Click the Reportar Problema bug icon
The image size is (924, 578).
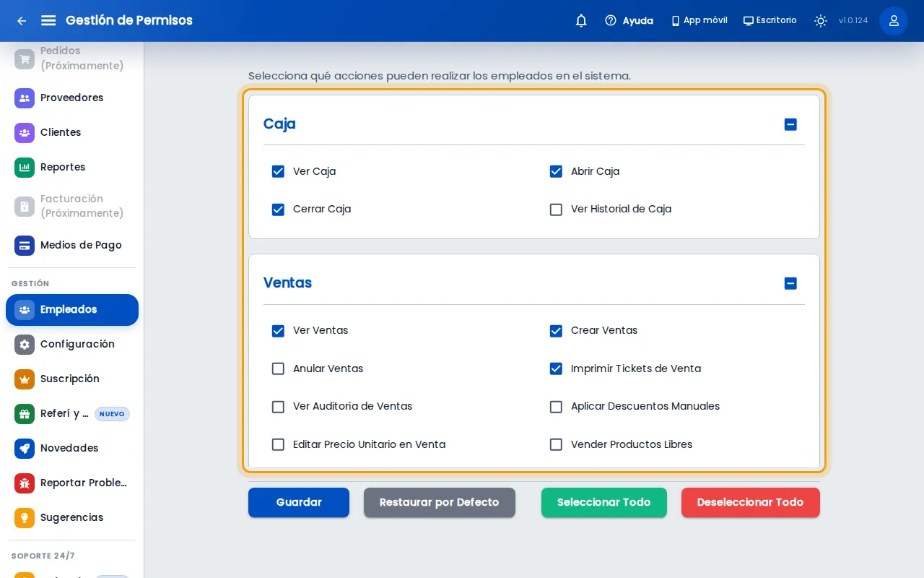pyautogui.click(x=25, y=483)
